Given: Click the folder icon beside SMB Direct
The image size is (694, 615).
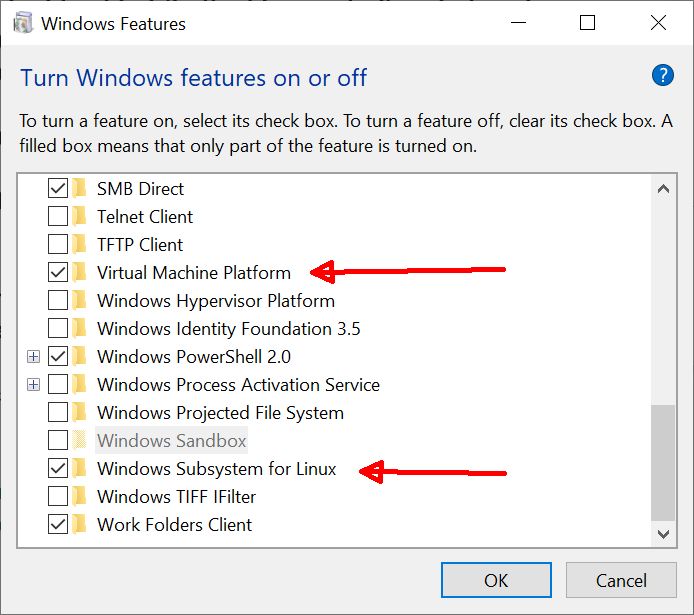Looking at the screenshot, I should pyautogui.click(x=79, y=188).
